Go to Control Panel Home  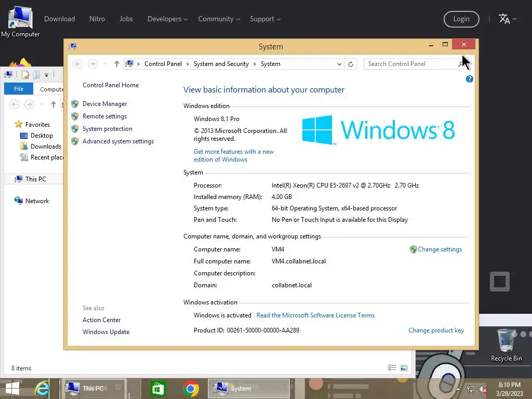click(111, 85)
